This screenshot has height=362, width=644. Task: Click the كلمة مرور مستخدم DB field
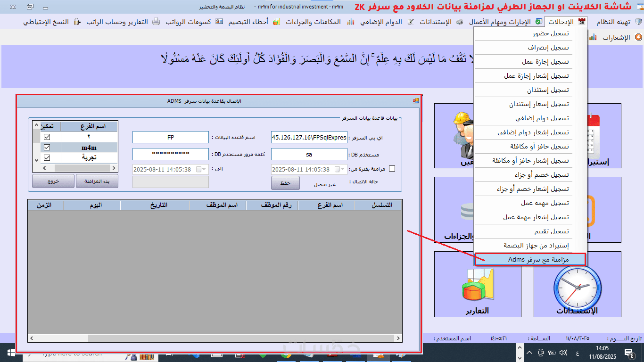(x=171, y=154)
